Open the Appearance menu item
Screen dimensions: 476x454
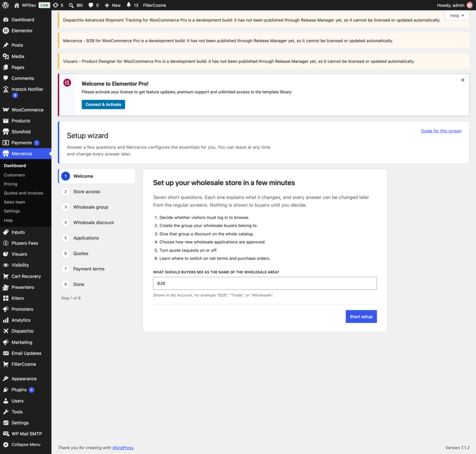(26, 379)
